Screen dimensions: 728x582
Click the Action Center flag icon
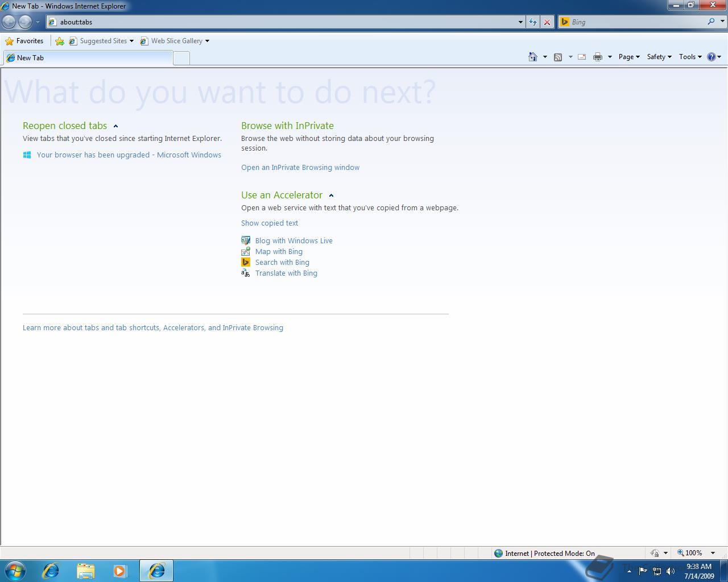643,571
